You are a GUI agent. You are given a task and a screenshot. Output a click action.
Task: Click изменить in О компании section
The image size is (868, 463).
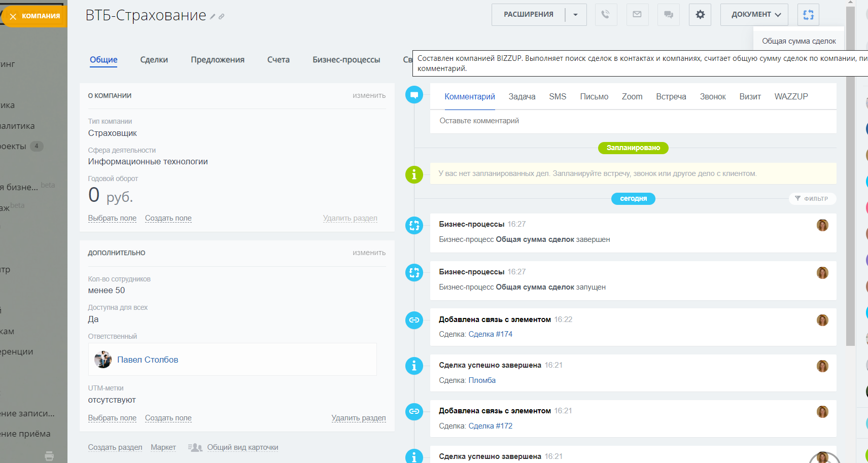tap(369, 95)
